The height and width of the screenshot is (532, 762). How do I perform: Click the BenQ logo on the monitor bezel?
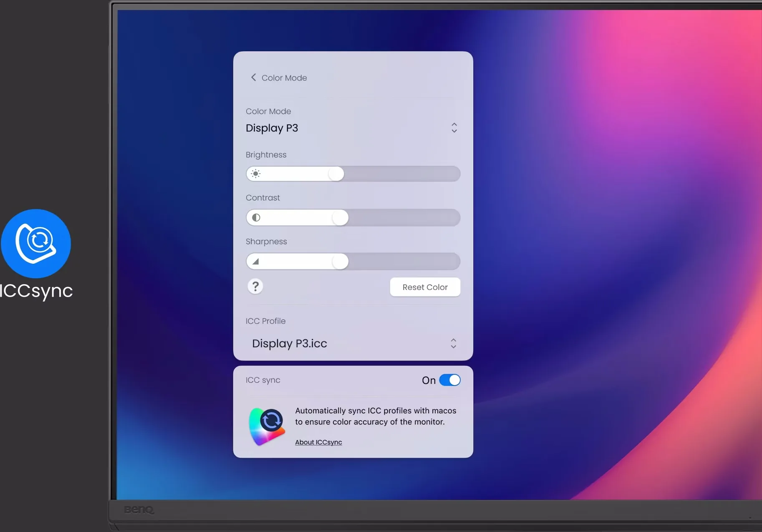[x=139, y=510]
